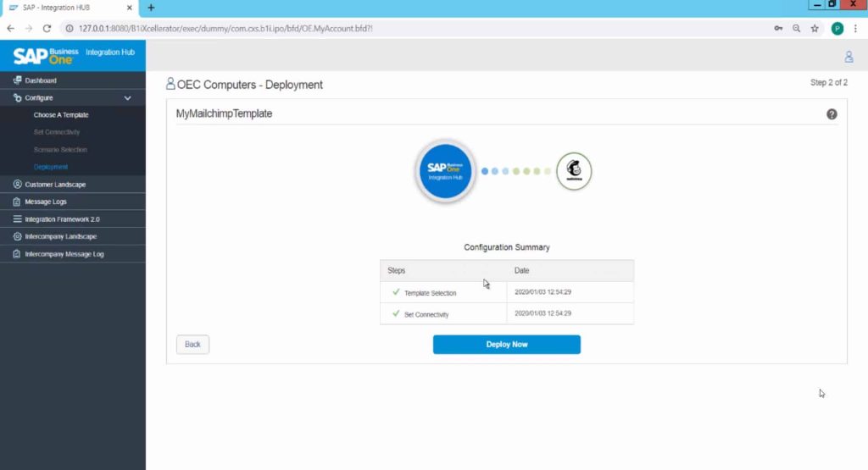Click the Set Connectivity green checkmark

396,313
